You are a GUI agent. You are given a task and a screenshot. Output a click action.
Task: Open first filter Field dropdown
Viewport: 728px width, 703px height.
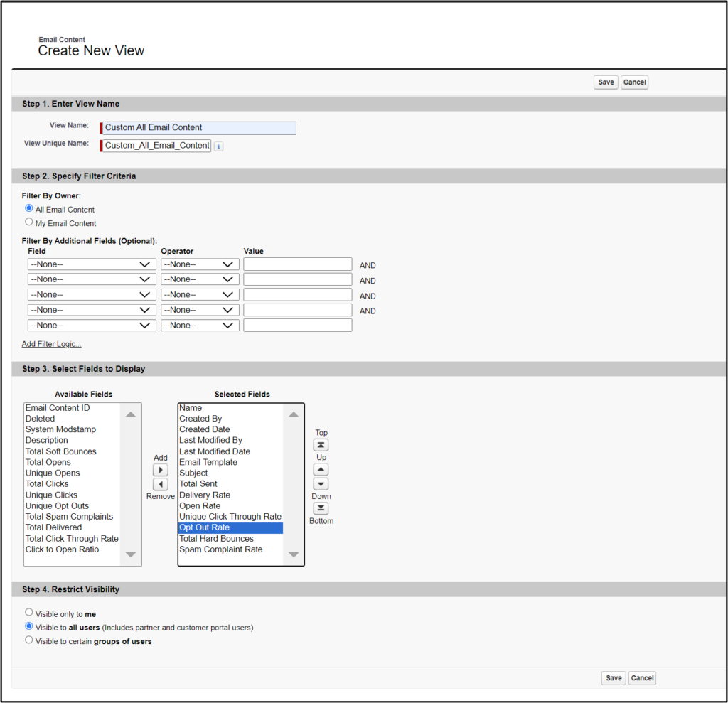pos(92,264)
